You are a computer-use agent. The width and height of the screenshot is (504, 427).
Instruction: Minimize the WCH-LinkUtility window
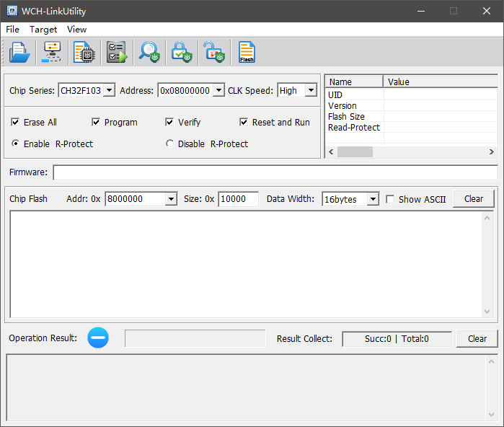click(421, 11)
